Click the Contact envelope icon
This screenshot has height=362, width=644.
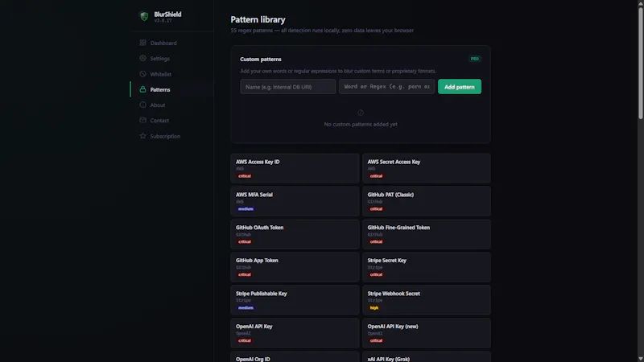(142, 120)
